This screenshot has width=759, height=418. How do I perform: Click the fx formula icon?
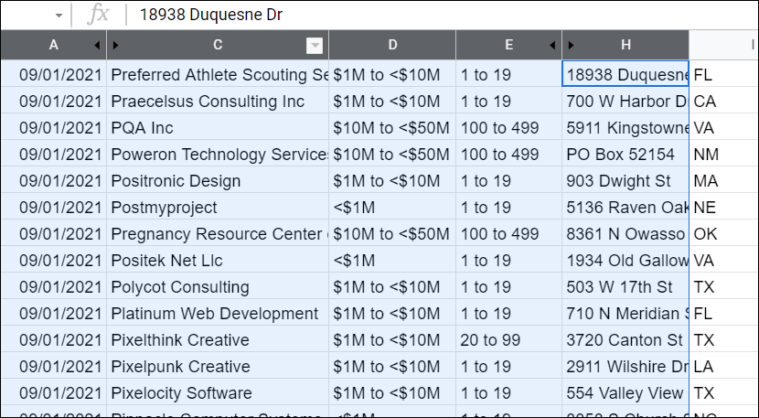pos(98,15)
